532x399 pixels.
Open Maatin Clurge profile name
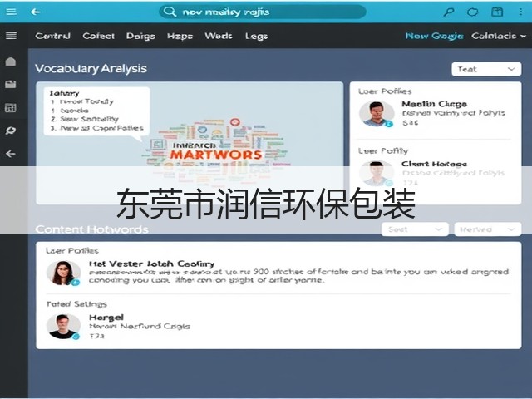(434, 104)
